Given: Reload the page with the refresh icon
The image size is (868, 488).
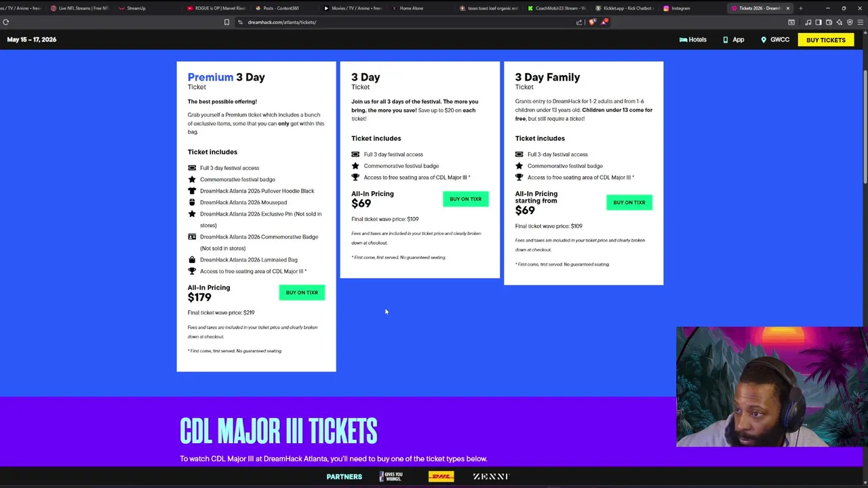Looking at the screenshot, I should click(x=6, y=22).
